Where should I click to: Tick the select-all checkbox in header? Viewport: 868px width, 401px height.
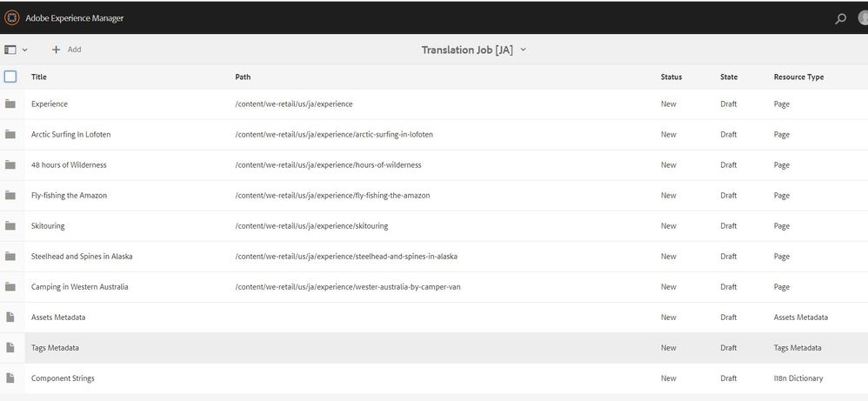click(10, 77)
